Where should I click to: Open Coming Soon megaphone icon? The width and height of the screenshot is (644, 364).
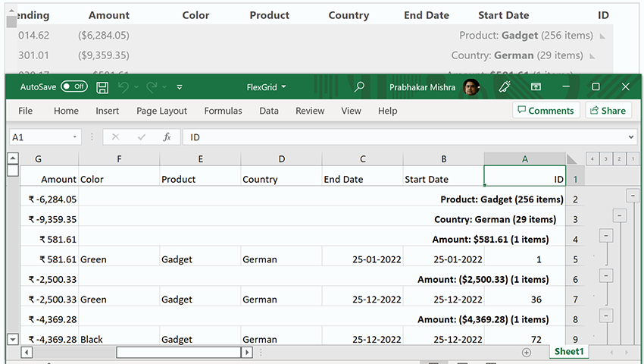tap(505, 87)
